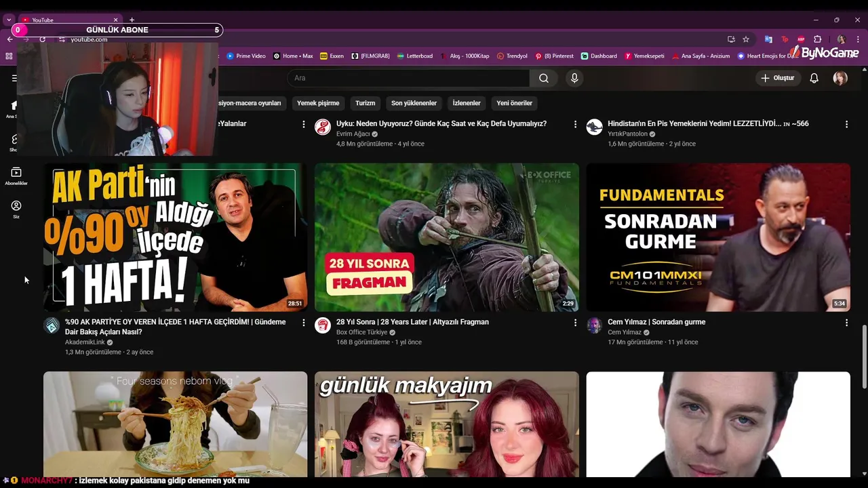Open options menu for Uyku video
Image resolution: width=868 pixels, height=488 pixels.
[575, 124]
